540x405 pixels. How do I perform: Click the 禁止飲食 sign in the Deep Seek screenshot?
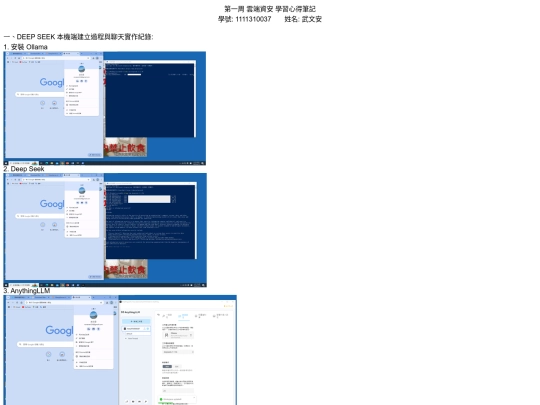pos(126,269)
